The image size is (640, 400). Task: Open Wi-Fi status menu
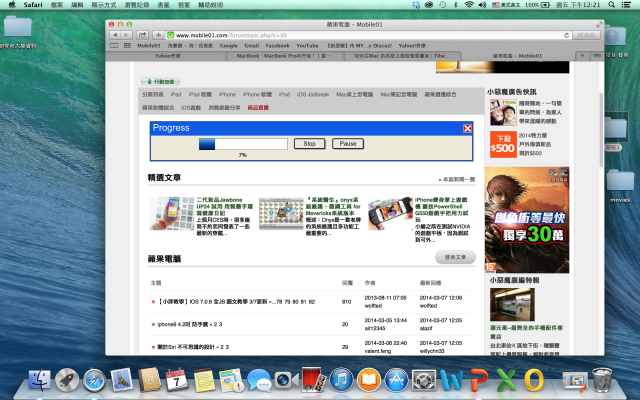tap(469, 5)
